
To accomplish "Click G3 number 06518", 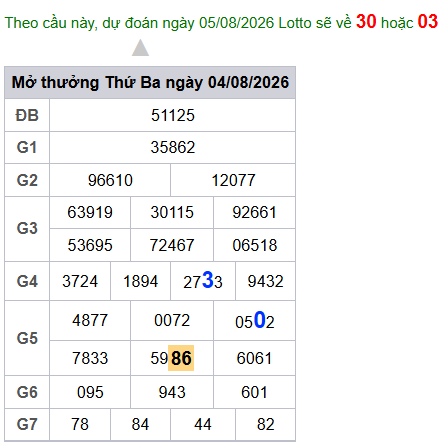I will (x=255, y=245).
